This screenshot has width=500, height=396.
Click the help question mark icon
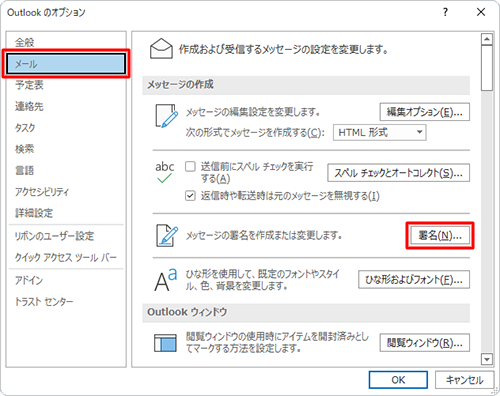pos(445,12)
